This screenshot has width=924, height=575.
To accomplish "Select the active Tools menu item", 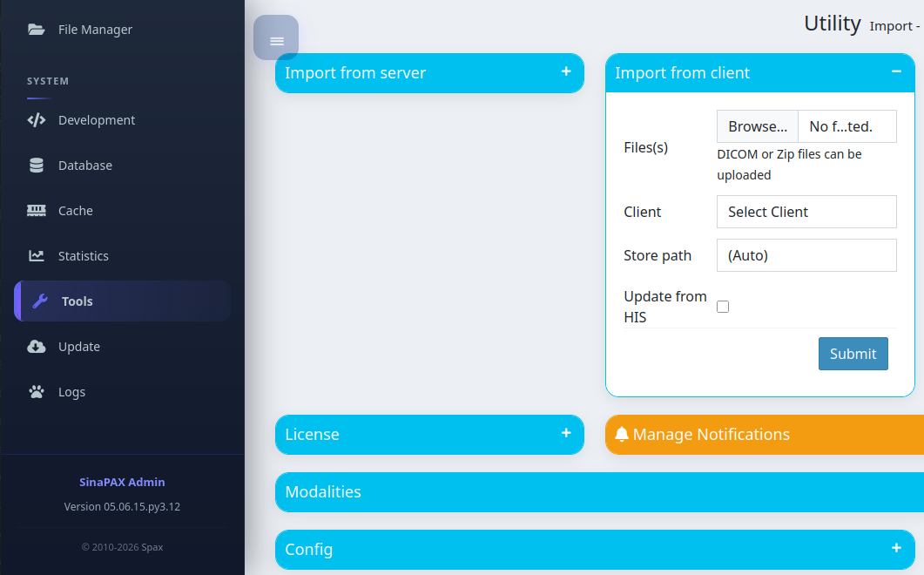I will pyautogui.click(x=123, y=301).
